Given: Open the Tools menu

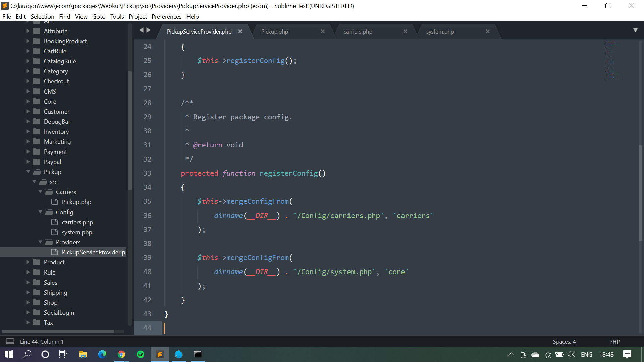Looking at the screenshot, I should point(117,16).
